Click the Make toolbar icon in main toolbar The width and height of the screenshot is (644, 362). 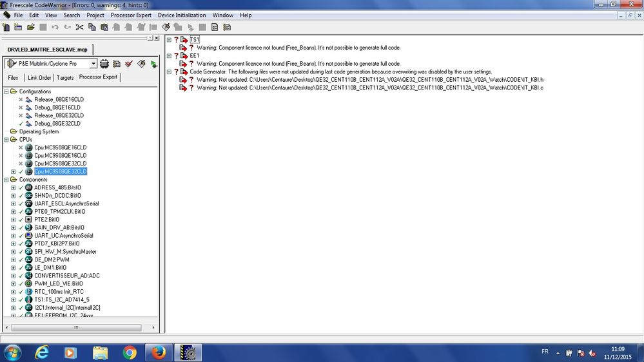pyautogui.click(x=166, y=27)
